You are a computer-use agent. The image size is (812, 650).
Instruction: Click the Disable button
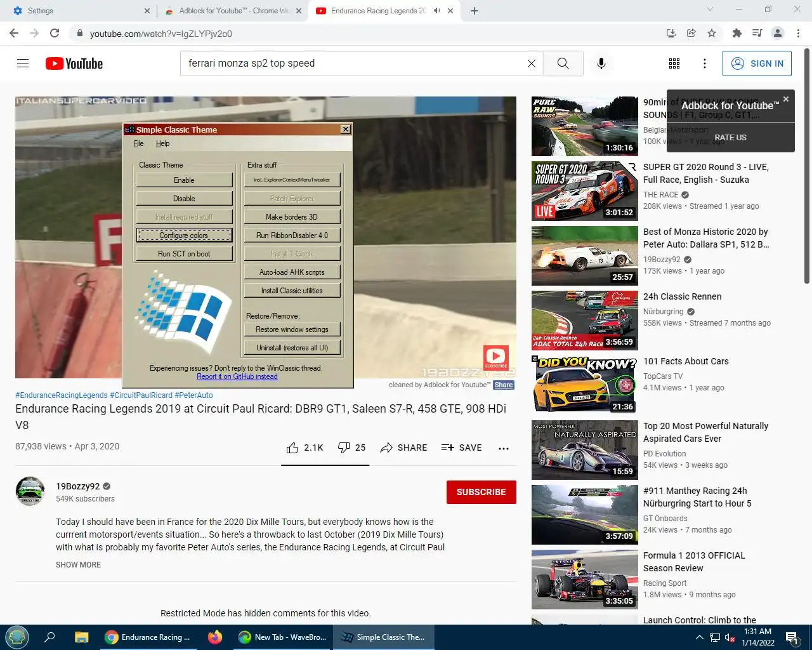(x=184, y=199)
